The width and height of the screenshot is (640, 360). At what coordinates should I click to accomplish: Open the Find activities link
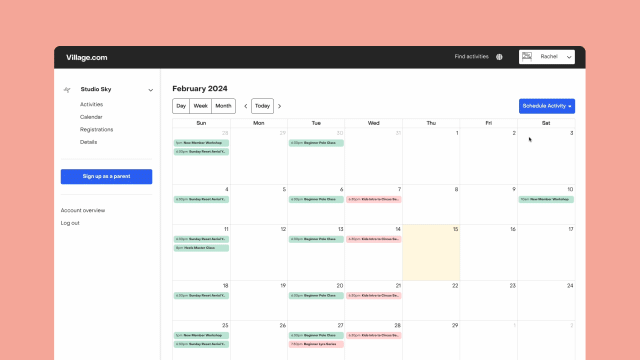(471, 57)
